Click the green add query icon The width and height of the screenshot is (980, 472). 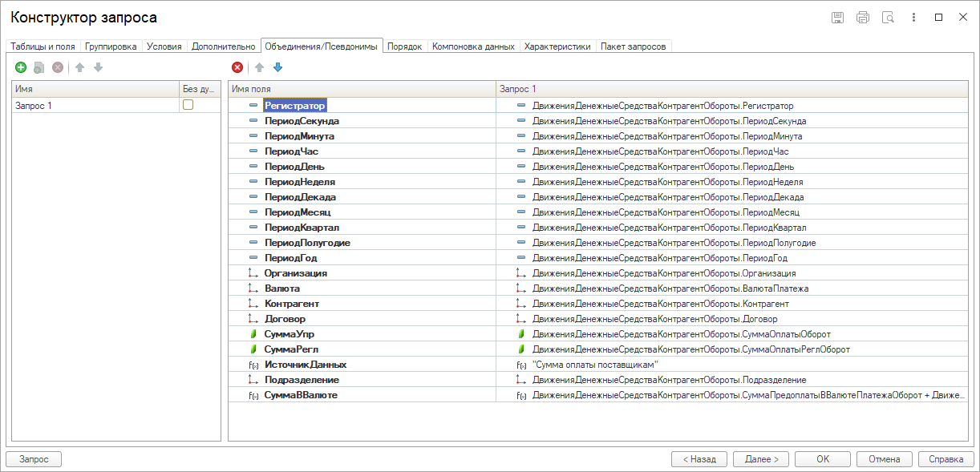point(21,67)
